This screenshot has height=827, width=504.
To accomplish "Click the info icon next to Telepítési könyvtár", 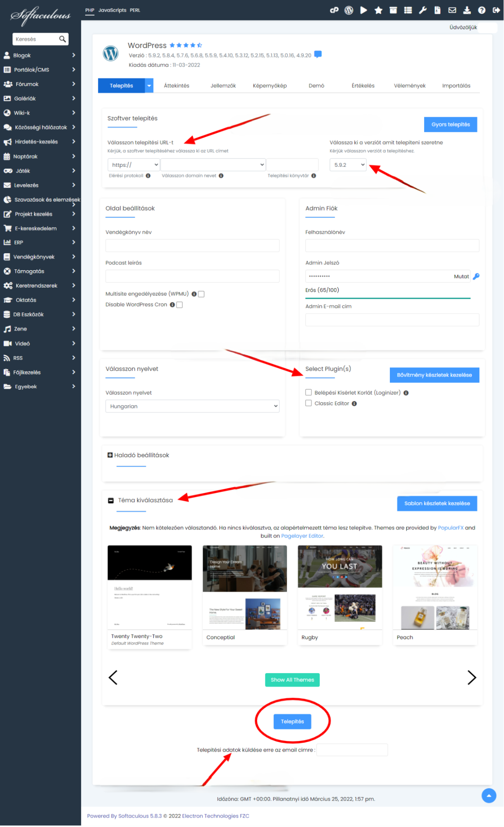I will [x=314, y=176].
